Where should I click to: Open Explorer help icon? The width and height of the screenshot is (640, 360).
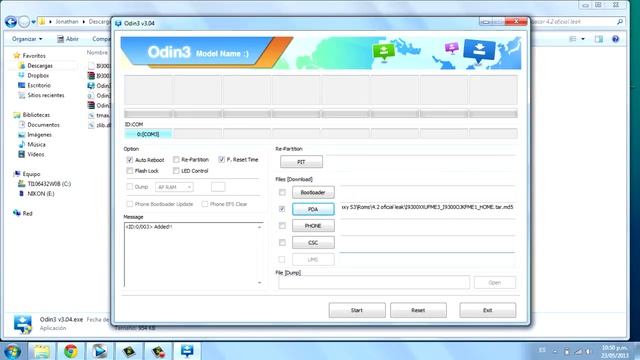pos(616,39)
